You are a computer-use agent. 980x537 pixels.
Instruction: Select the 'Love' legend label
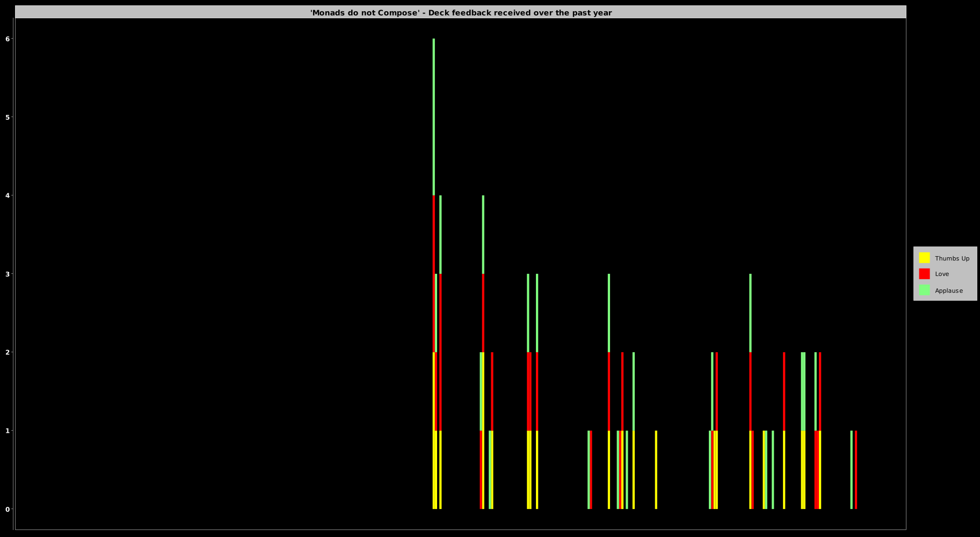coord(942,274)
